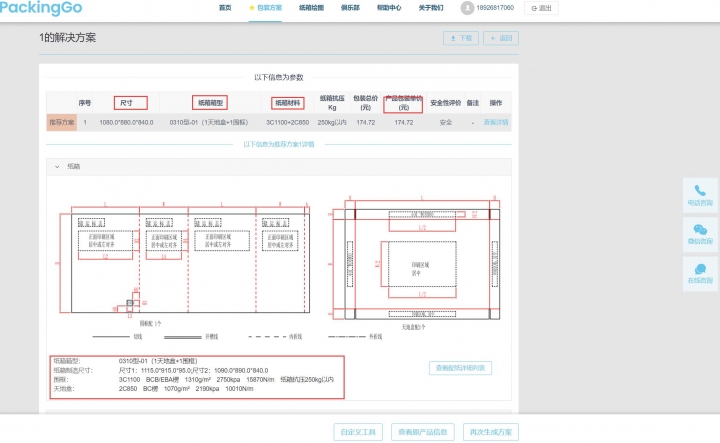Open the 帮助中心 menu item
The image size is (720, 443).
click(x=389, y=8)
